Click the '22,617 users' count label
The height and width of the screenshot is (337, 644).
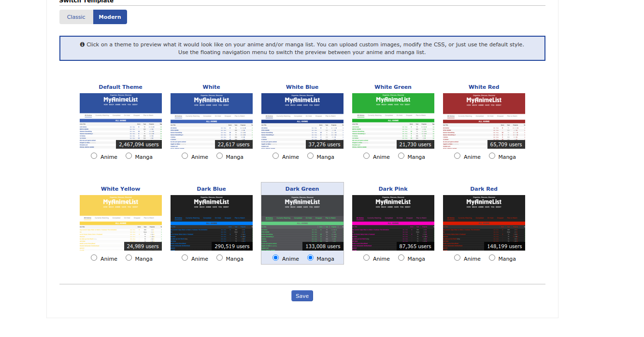click(x=233, y=144)
